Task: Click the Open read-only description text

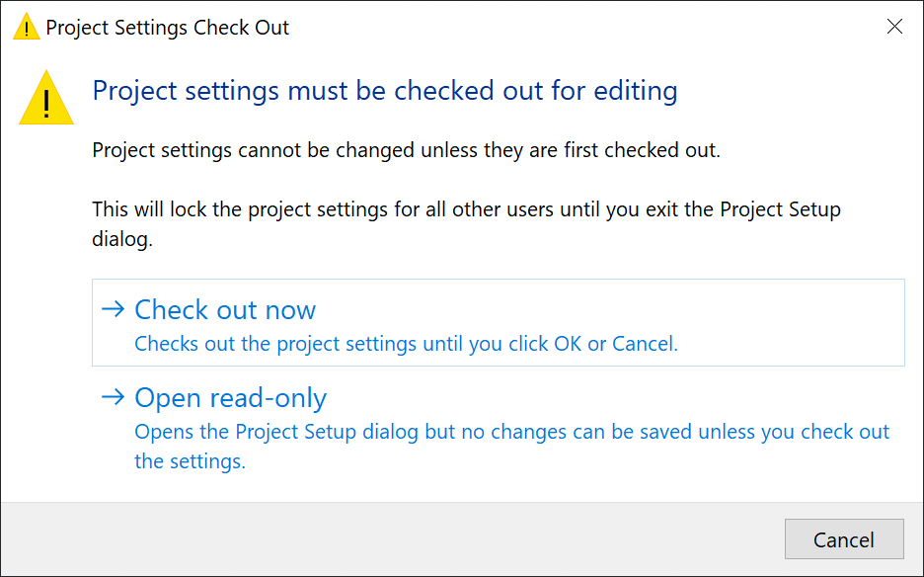Action: (494, 432)
